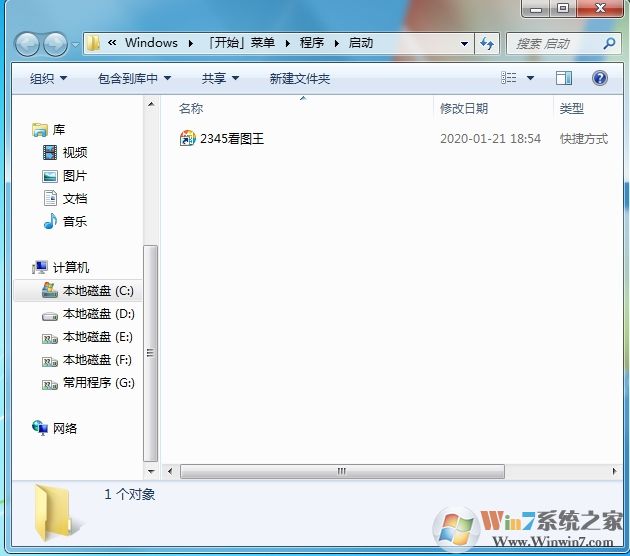630x556 pixels.
Task: Open the 音乐 library
Action: [75, 221]
